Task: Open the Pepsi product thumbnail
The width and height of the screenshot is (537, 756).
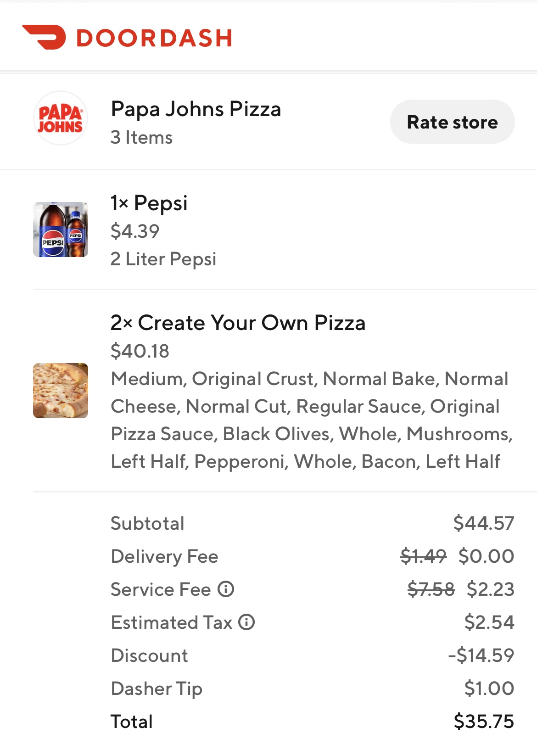Action: point(61,230)
